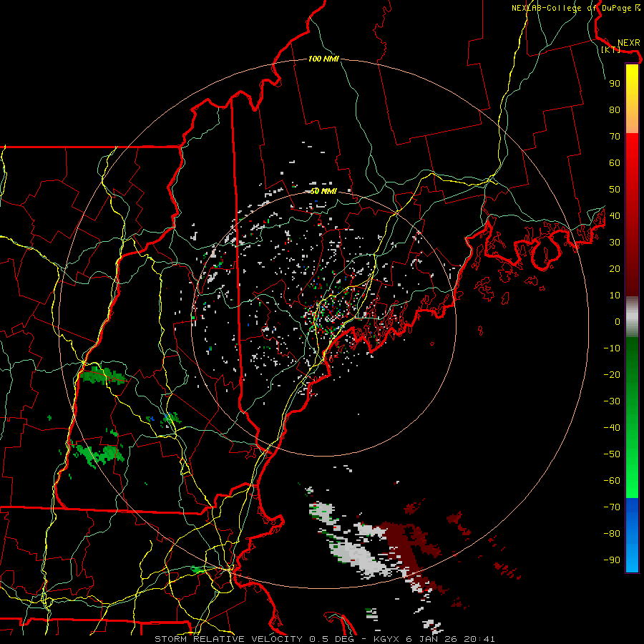Click the -60 value on the velocity scale
The height and width of the screenshot is (644, 644).
[x=612, y=481]
